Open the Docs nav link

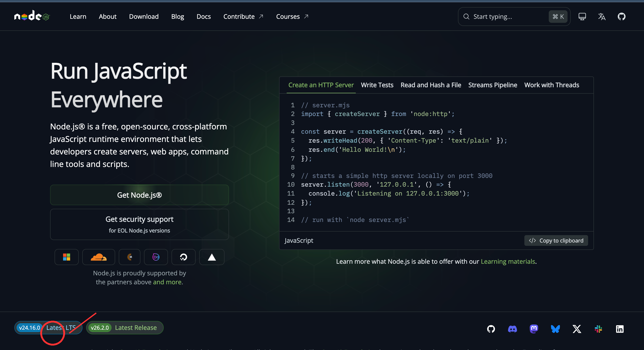[x=203, y=17]
